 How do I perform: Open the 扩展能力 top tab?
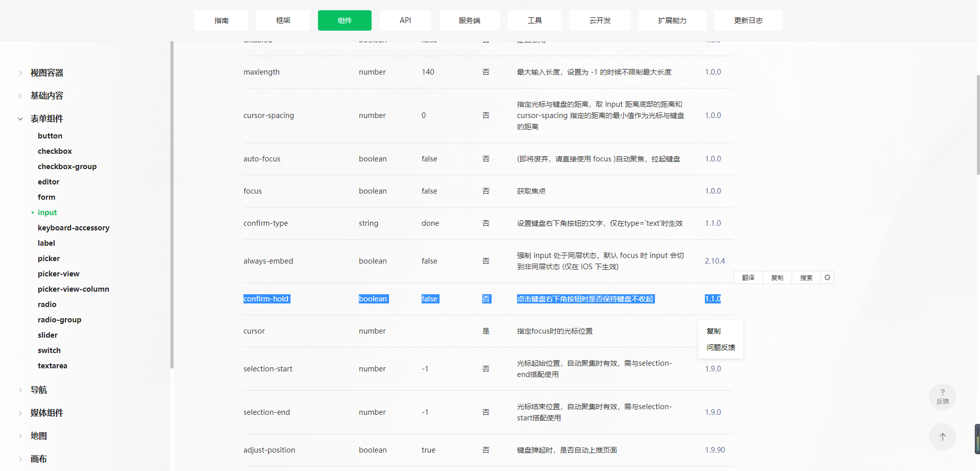(672, 20)
